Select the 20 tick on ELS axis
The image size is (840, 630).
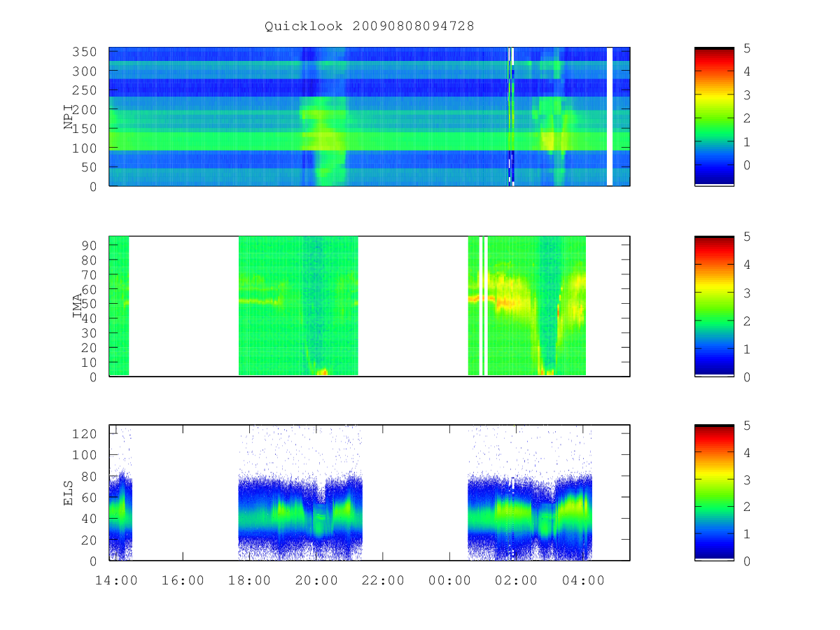(91, 540)
